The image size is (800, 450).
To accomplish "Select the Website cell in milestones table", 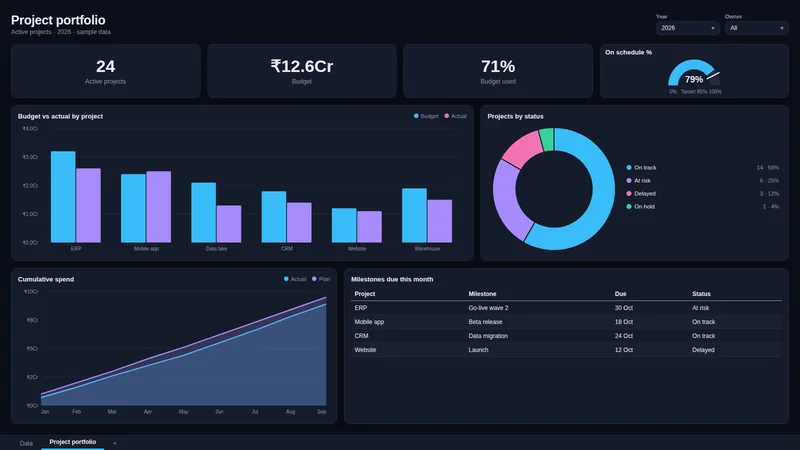I will coord(365,350).
